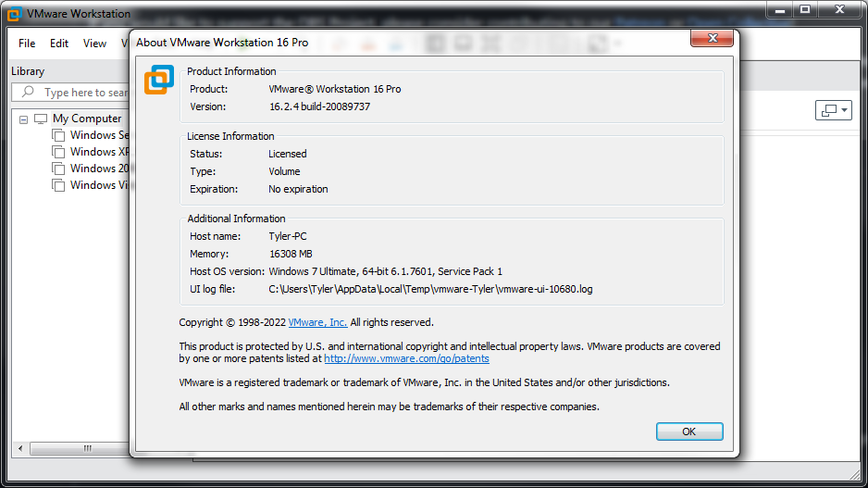Select the Windows XP virtual machine
The width and height of the screenshot is (868, 488).
100,152
